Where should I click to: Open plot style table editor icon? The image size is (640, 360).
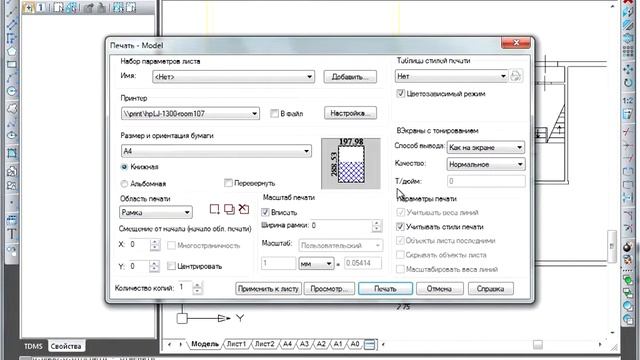(x=516, y=76)
